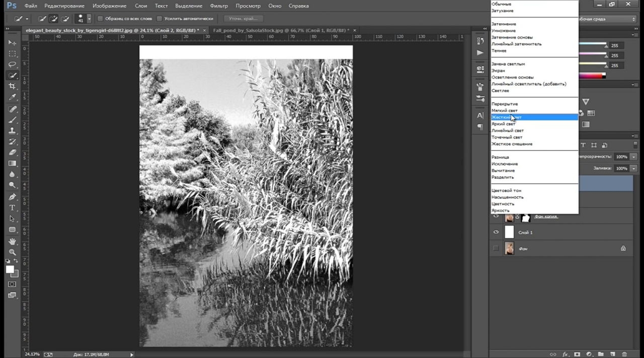
Task: Click the New selection mode icon
Action: 42,19
